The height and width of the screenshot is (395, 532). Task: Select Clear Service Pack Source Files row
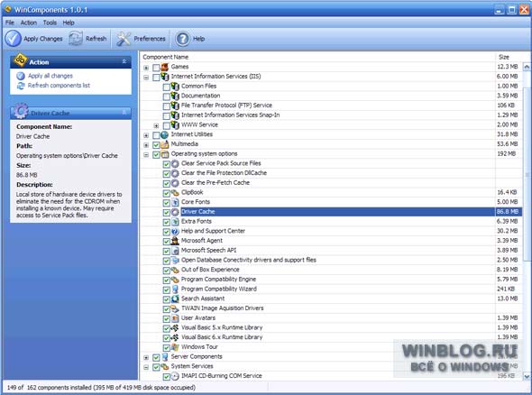click(331, 163)
